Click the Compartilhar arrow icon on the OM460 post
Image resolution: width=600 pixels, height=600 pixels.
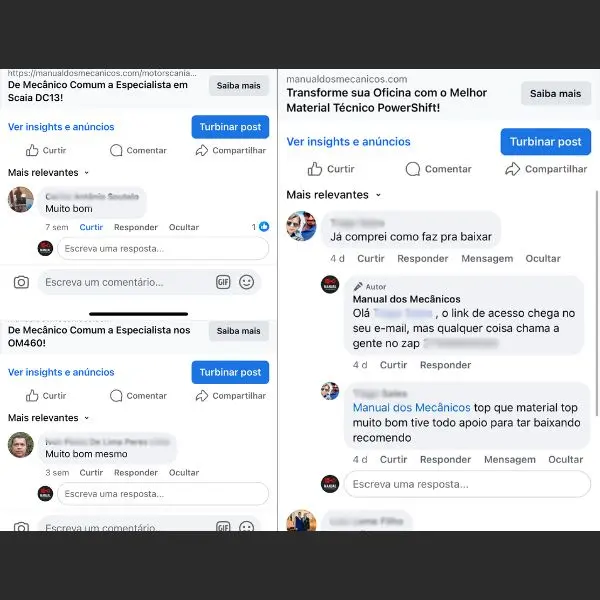(202, 396)
